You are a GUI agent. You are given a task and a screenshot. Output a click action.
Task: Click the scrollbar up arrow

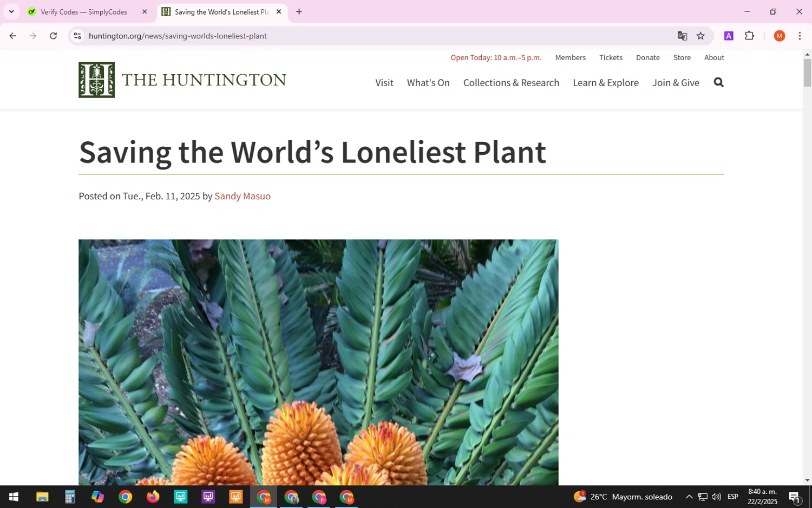[x=807, y=54]
